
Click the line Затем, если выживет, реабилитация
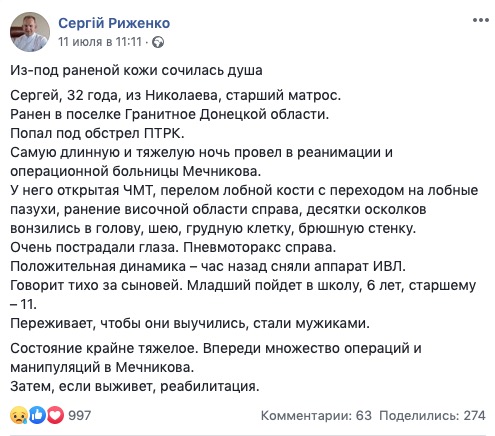click(135, 387)
